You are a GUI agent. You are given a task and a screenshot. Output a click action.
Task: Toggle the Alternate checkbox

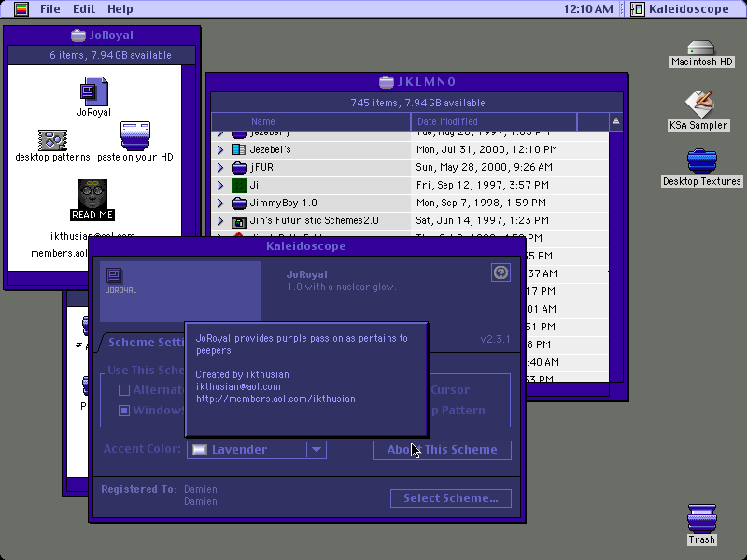tap(124, 390)
